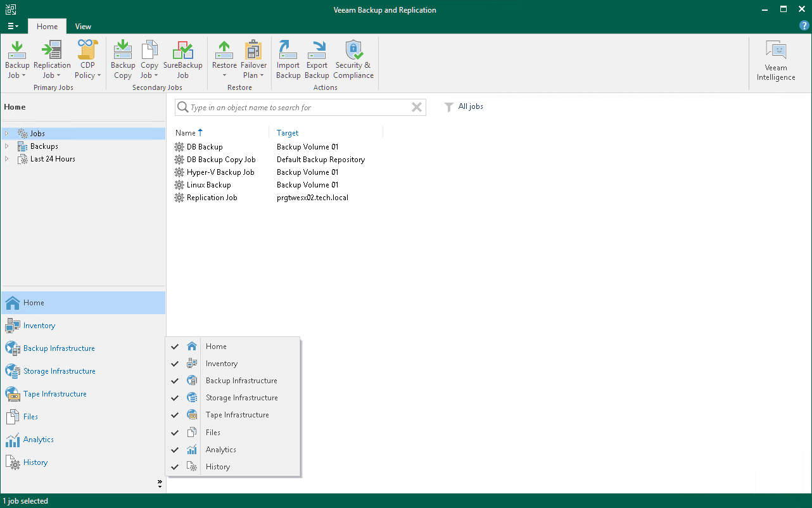
Task: Open the Failover Plan ribbon button
Action: click(253, 60)
